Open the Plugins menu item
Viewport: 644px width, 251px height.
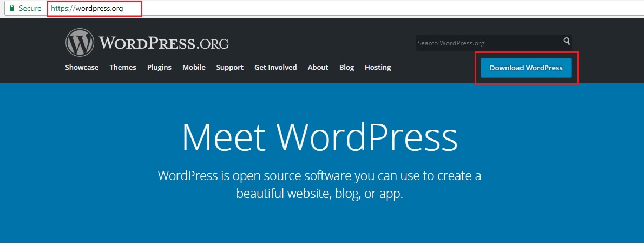(x=159, y=68)
